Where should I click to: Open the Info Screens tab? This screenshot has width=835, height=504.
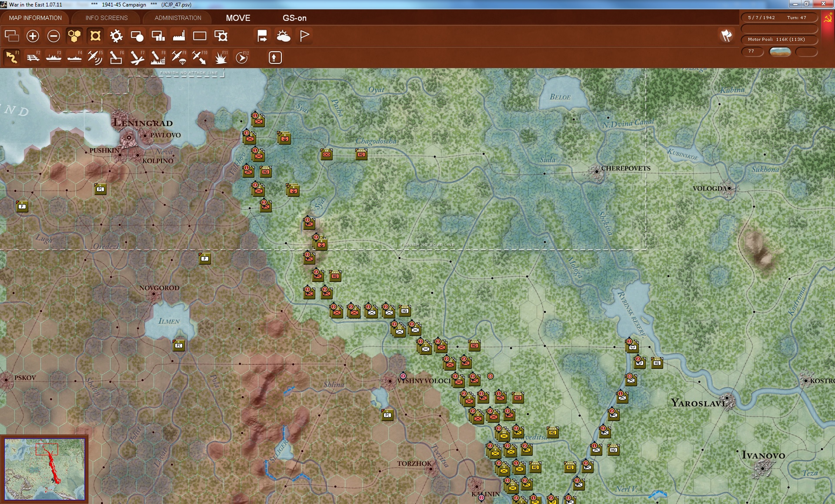click(x=107, y=18)
